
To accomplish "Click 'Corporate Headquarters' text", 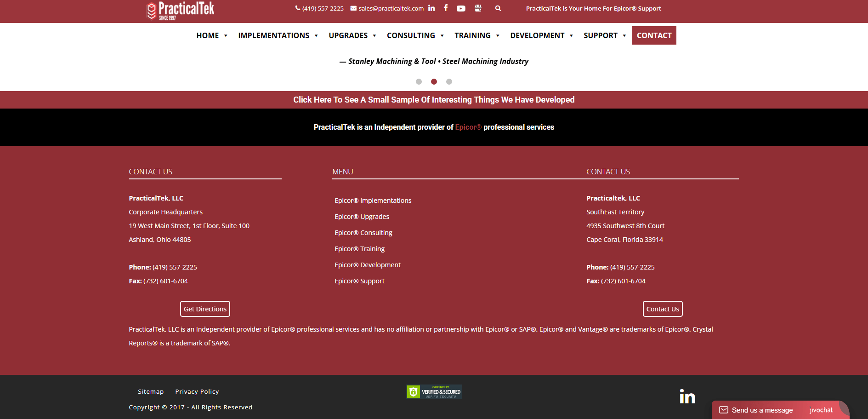I will click(166, 212).
